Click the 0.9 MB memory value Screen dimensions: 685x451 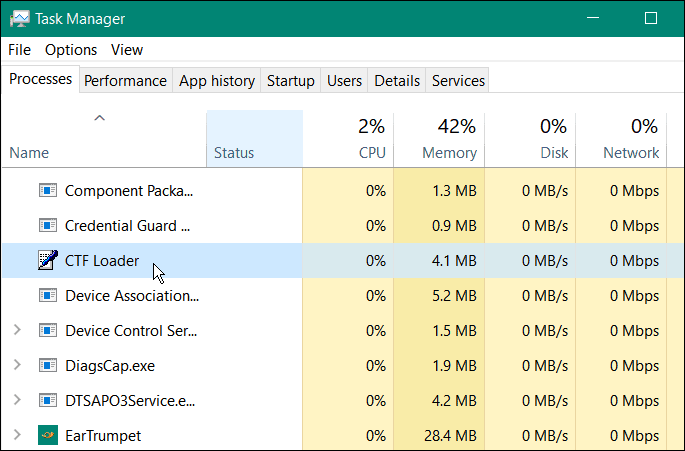454,226
